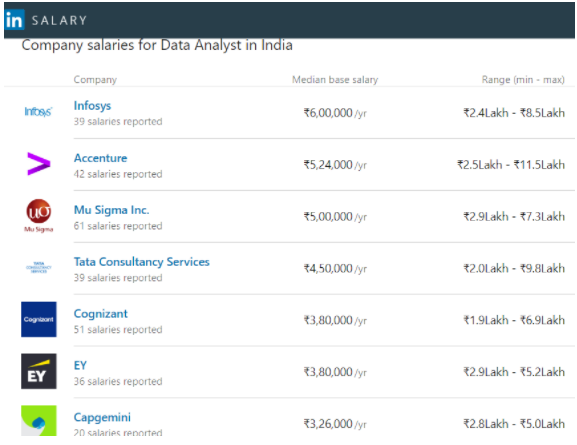
Task: Open the Cognizant company logo
Action: 39,319
